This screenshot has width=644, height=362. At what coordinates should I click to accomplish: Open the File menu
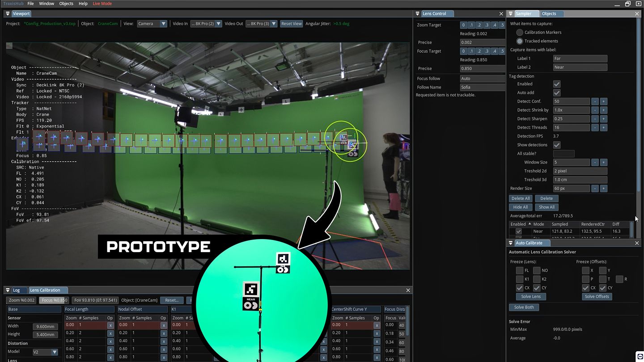click(x=30, y=4)
